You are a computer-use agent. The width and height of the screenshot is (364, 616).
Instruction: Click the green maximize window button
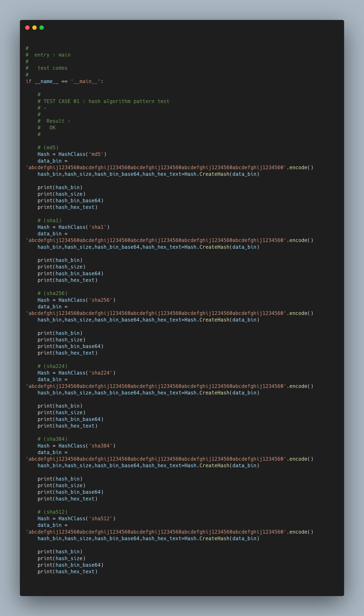coord(42,28)
